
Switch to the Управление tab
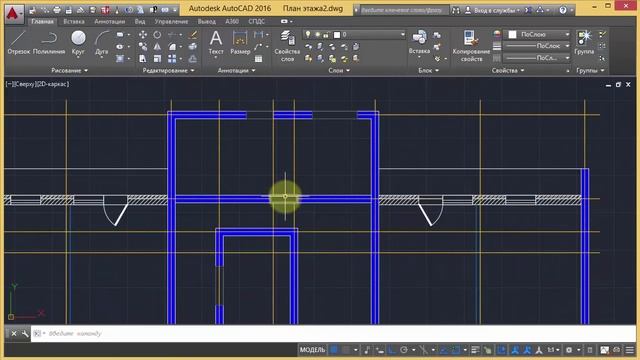(171, 21)
